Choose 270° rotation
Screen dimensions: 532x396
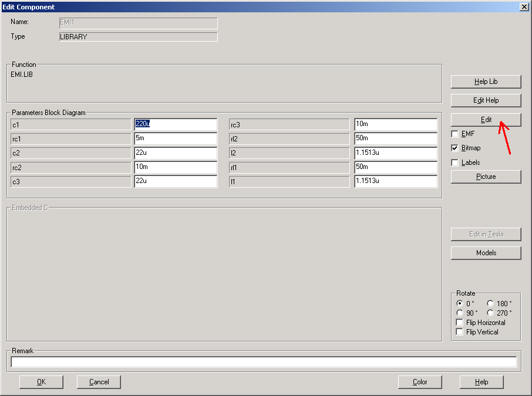[x=490, y=313]
